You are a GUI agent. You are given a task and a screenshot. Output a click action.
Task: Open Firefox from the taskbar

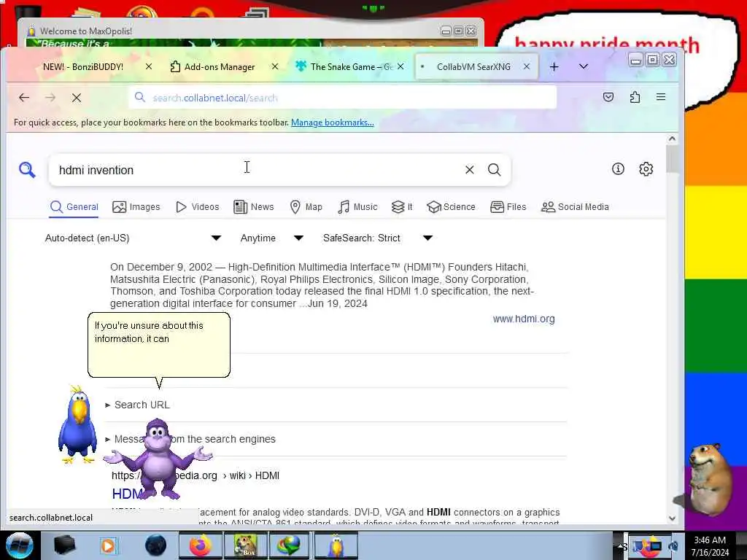(x=201, y=545)
